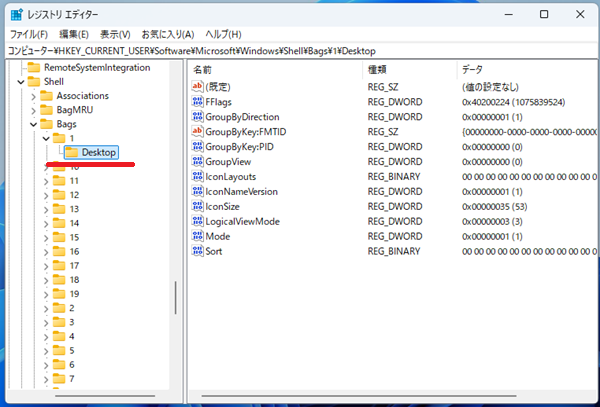Screen dimensions: 600x407
Task: Select the Desktop key label
Action: pyautogui.click(x=99, y=152)
